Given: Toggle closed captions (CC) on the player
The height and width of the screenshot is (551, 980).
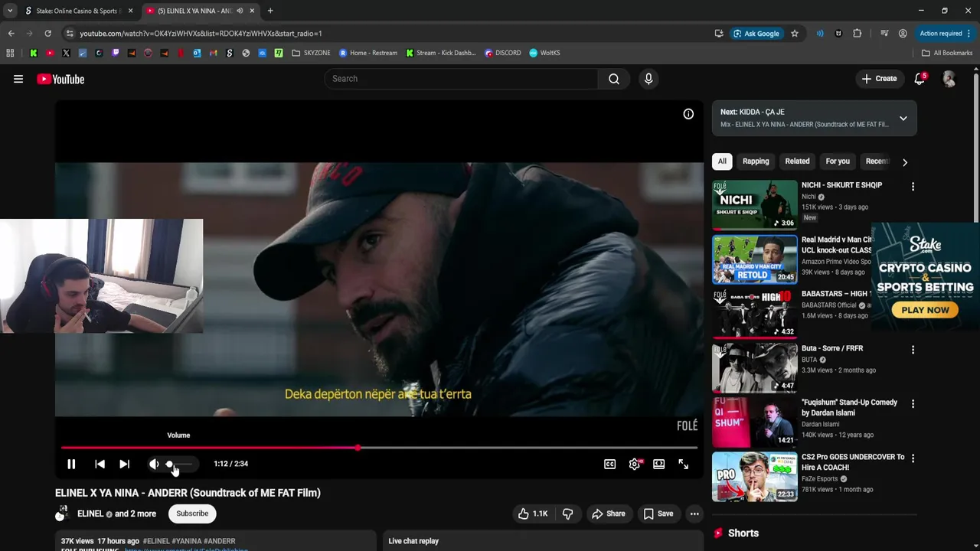Looking at the screenshot, I should point(609,464).
